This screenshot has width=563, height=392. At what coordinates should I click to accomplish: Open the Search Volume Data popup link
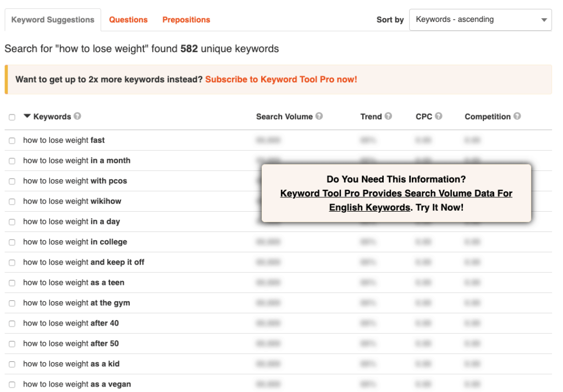tap(396, 194)
